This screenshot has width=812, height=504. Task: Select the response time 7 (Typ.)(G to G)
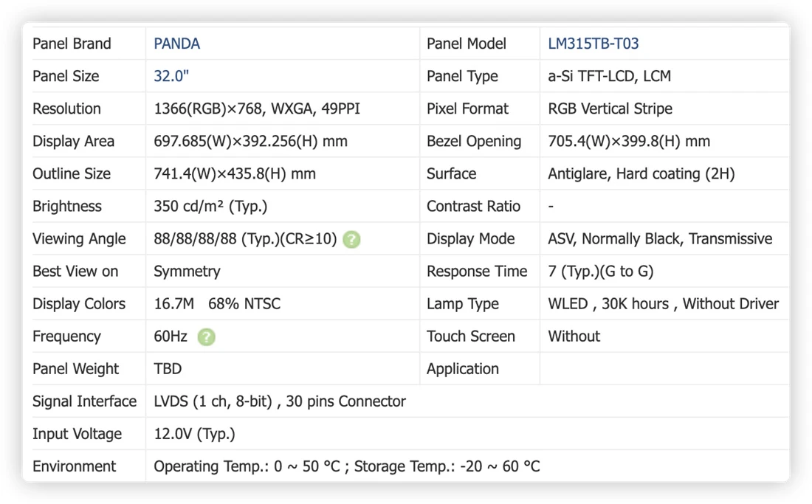tap(601, 272)
